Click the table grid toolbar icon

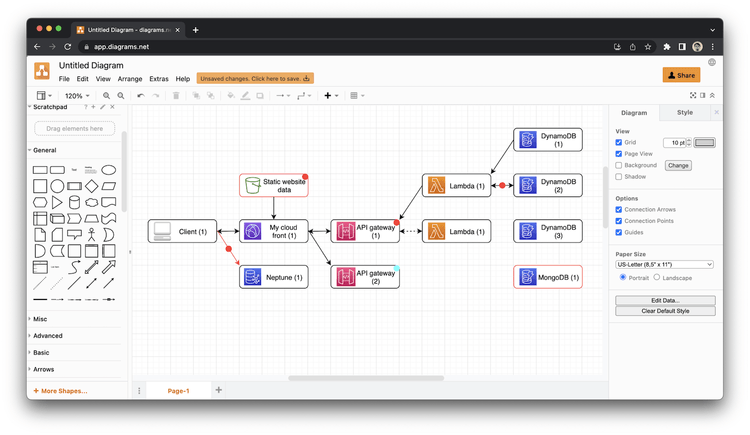point(357,96)
